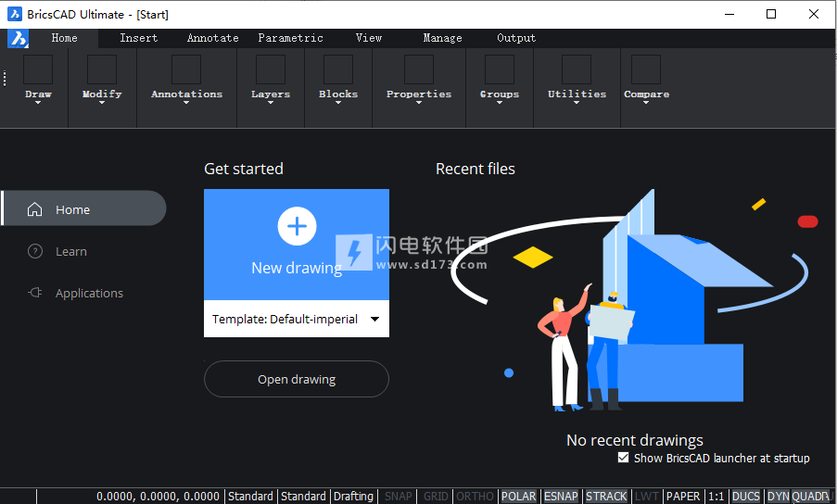Select Learn in the sidebar
837x504 pixels.
(x=71, y=251)
